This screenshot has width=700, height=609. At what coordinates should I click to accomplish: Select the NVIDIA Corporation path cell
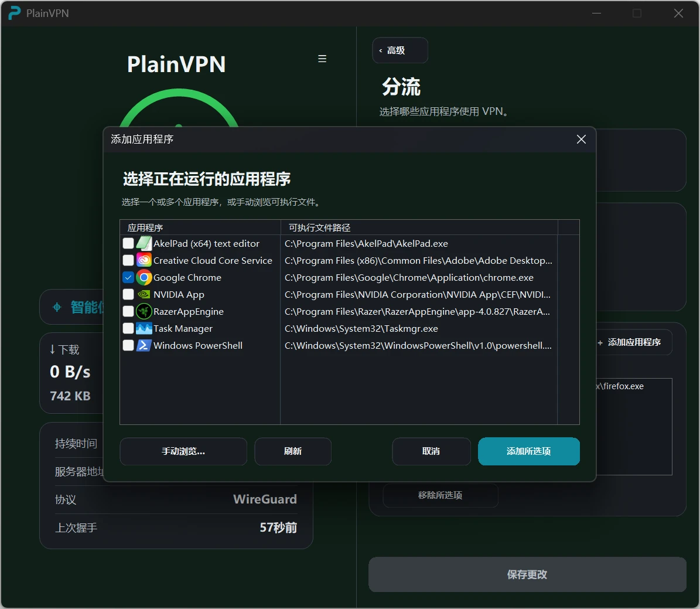418,294
